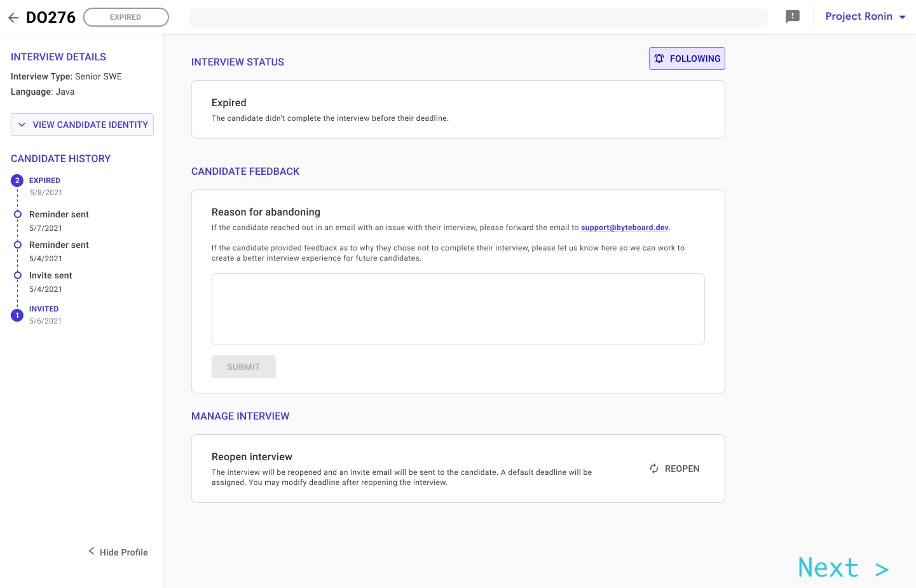Click the circular reopen arrow icon
This screenshot has width=916, height=588.
(654, 468)
